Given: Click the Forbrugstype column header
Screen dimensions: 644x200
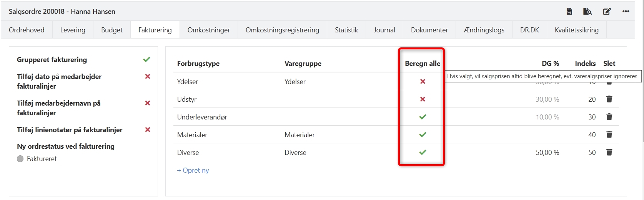Looking at the screenshot, I should [198, 64].
